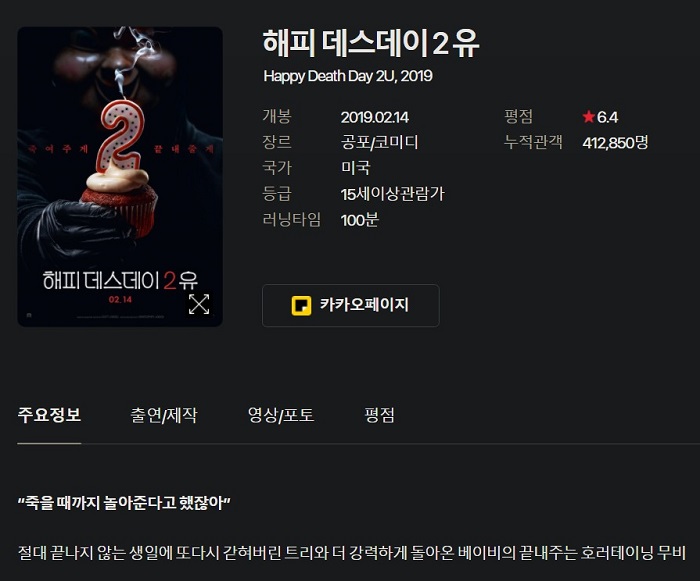Open the 카카오페이지 button
Screen dimensions: 700x581
point(350,305)
